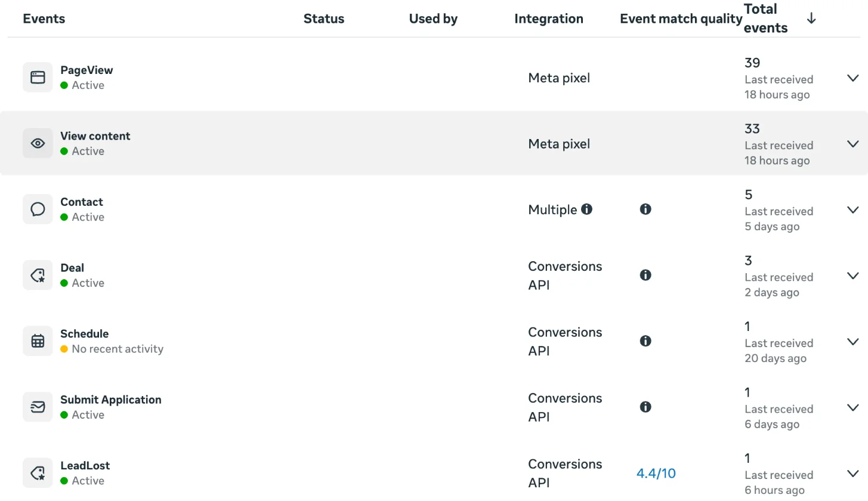
Task: Select the Deal event name
Action: click(x=72, y=268)
